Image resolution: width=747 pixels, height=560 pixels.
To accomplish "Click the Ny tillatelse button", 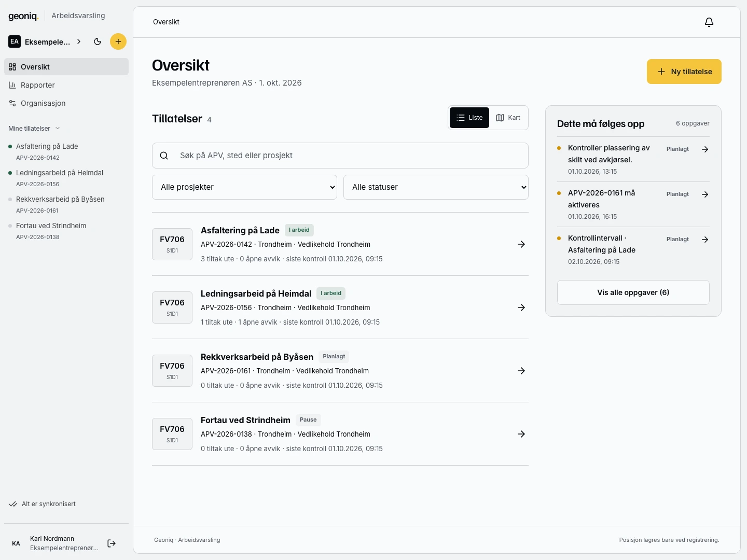I will 684,72.
